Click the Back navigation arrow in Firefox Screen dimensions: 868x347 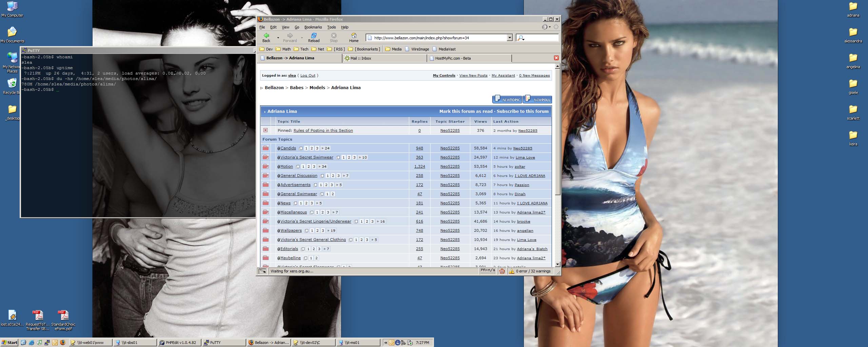pos(267,36)
